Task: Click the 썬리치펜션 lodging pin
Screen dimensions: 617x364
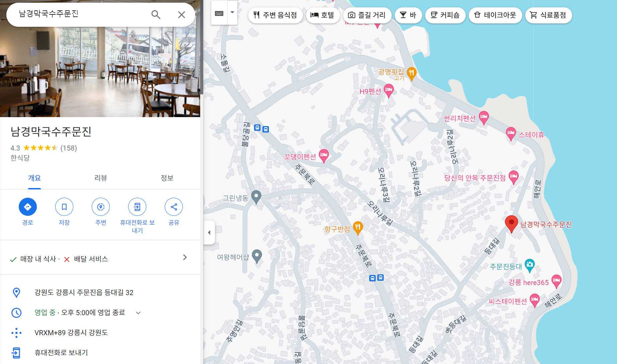Action: pos(484,117)
